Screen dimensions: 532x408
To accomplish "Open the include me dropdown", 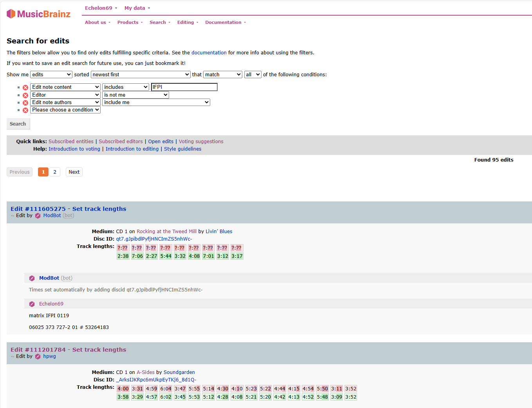I will click(156, 102).
